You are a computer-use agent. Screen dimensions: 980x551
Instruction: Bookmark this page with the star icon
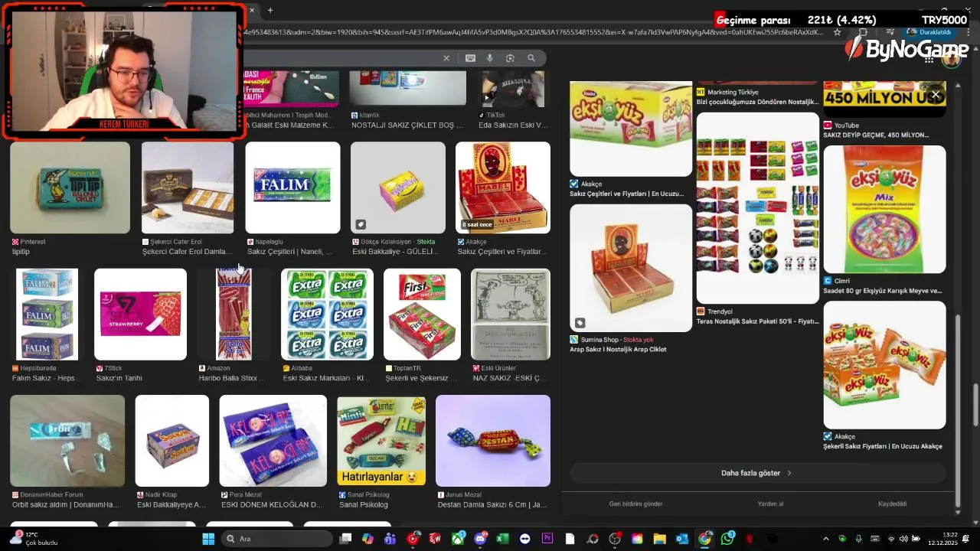pyautogui.click(x=838, y=32)
